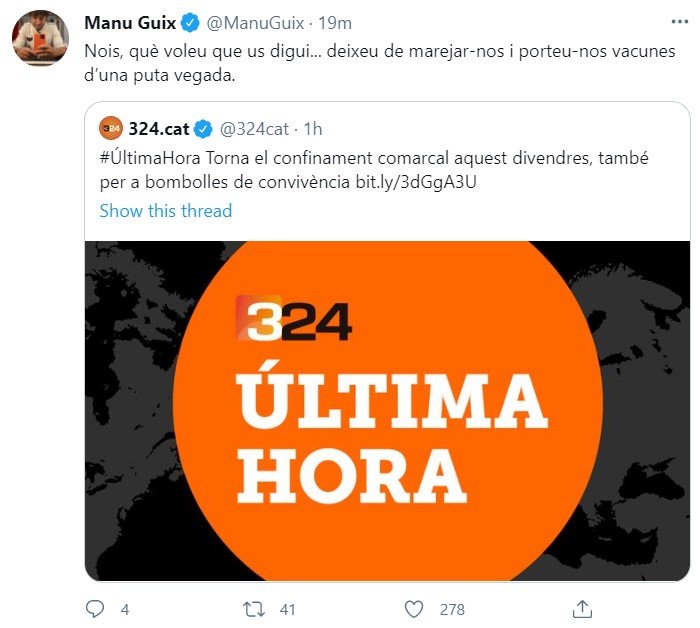This screenshot has width=700, height=628.
Task: Expand Show this thread
Action: coord(166,211)
